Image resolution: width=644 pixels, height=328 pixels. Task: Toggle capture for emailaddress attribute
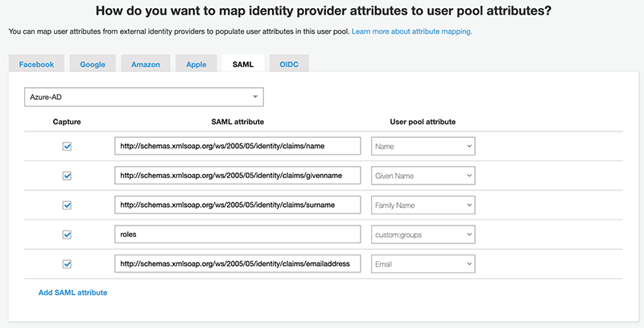tap(68, 264)
